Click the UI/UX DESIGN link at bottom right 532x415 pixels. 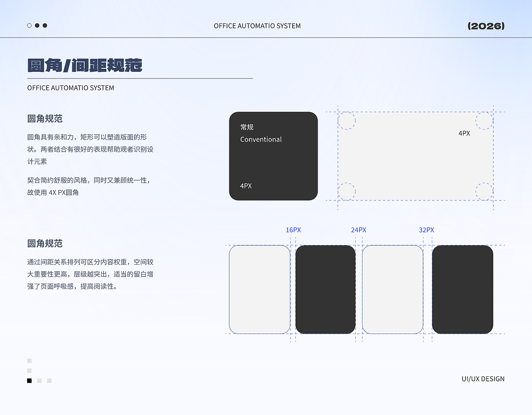[x=483, y=378]
